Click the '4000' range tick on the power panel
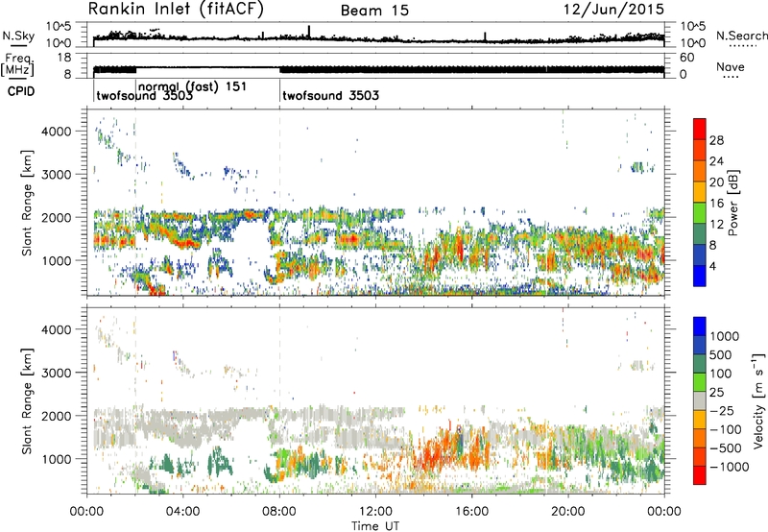Image resolution: width=768 pixels, height=532 pixels. point(57,132)
